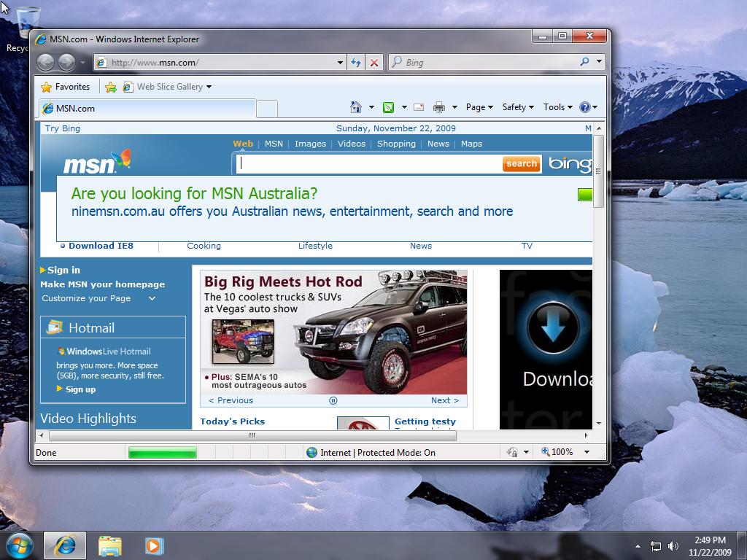Open the Help question mark icon
The image size is (747, 560).
584,107
